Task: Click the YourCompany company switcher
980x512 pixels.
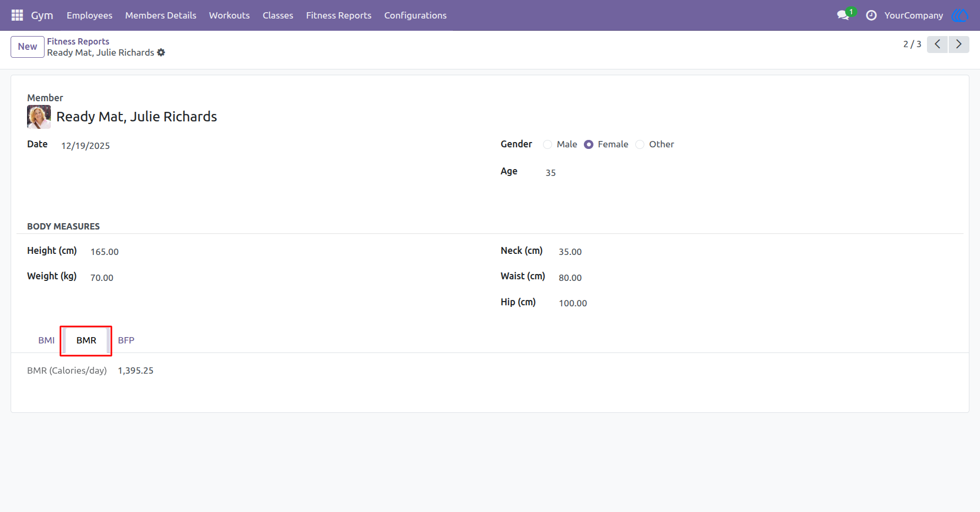Action: (x=914, y=15)
